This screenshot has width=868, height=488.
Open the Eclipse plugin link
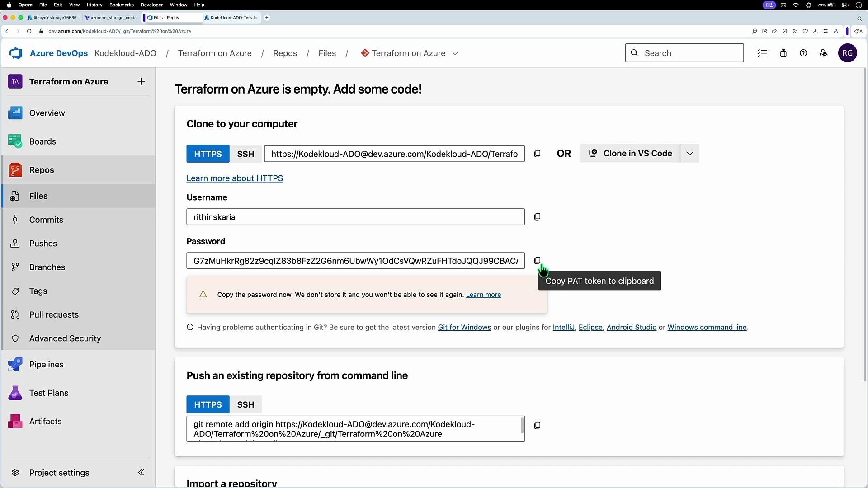(x=590, y=327)
